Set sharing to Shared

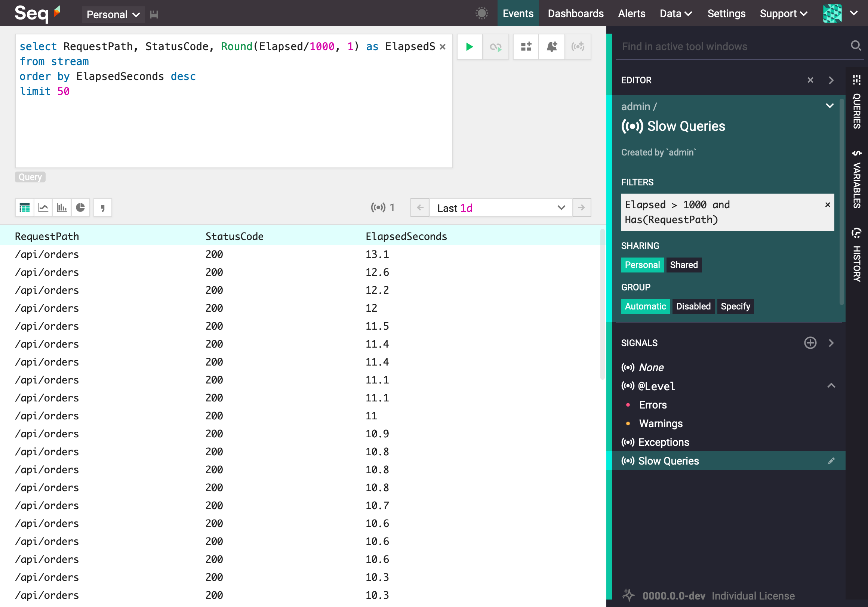(x=683, y=265)
